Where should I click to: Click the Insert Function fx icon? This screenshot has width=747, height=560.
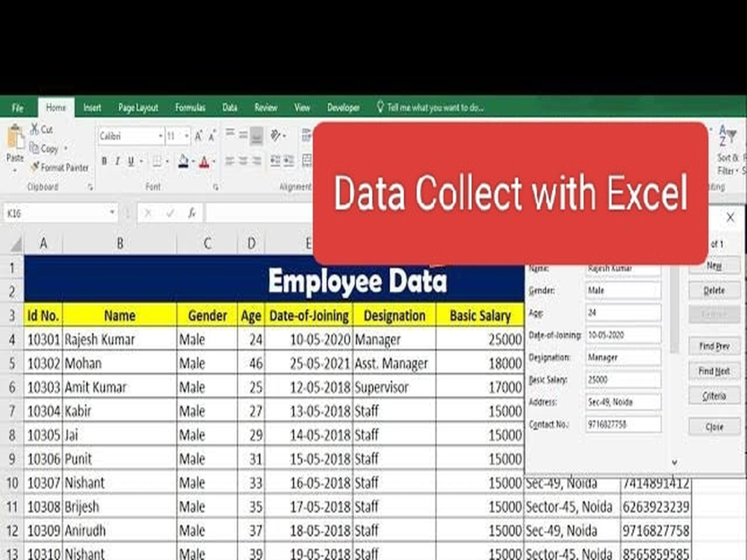click(x=191, y=213)
